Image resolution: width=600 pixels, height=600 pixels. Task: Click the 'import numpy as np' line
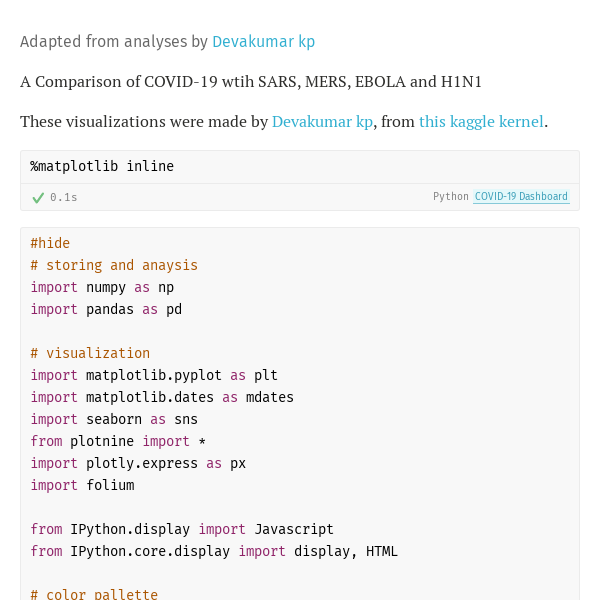102,287
